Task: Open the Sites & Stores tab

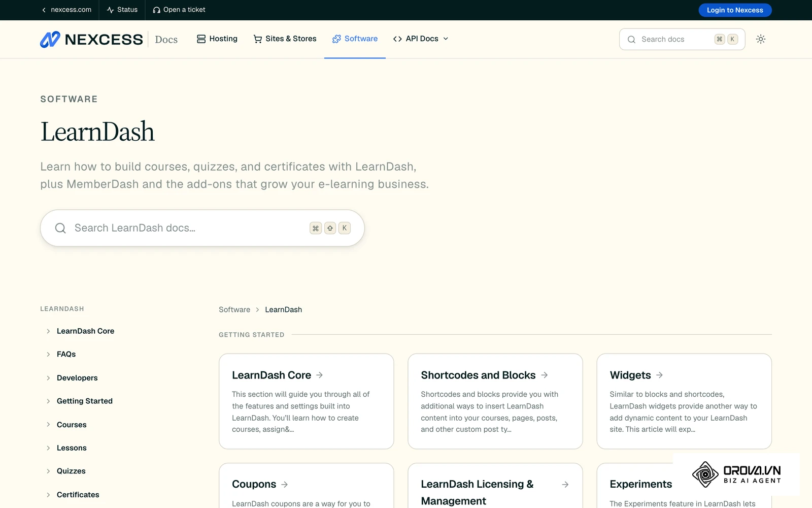Action: click(285, 39)
